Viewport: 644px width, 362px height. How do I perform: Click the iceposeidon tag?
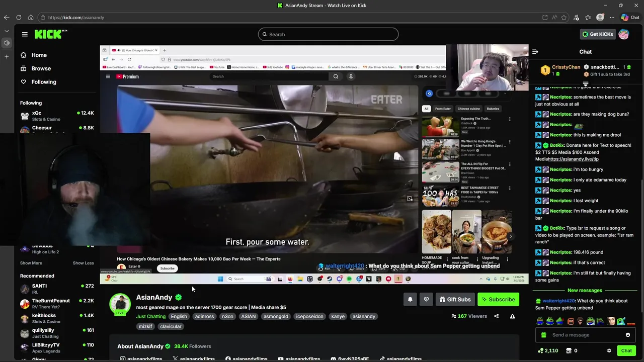pyautogui.click(x=309, y=317)
